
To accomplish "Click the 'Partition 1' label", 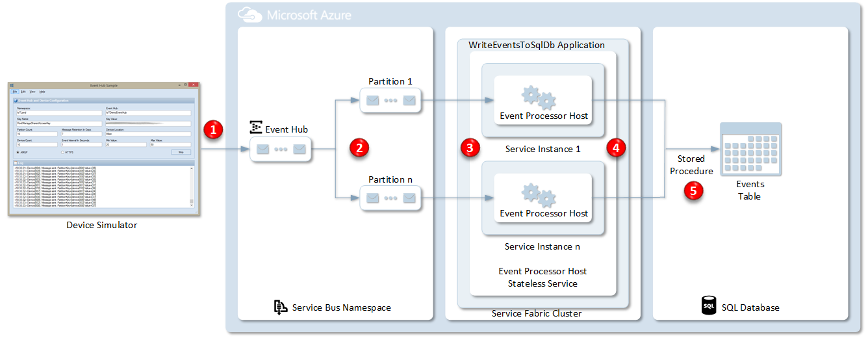I will (390, 81).
